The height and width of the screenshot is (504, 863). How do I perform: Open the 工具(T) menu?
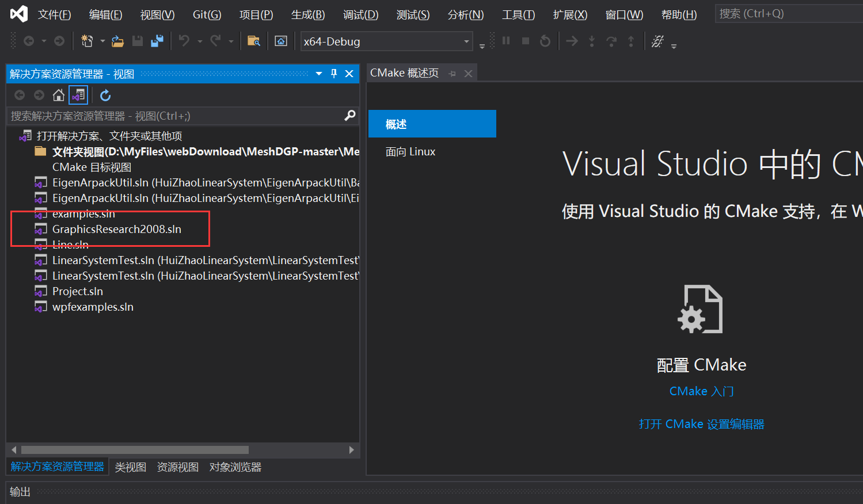[x=518, y=14]
